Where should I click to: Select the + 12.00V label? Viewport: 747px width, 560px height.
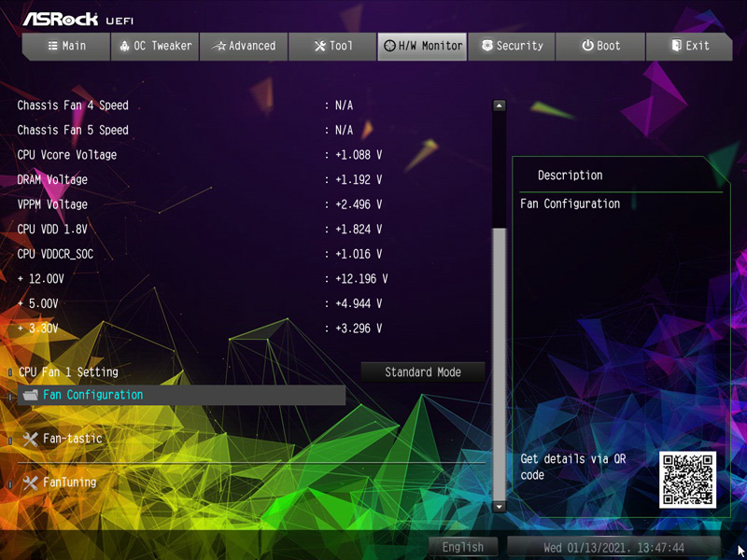click(x=40, y=278)
